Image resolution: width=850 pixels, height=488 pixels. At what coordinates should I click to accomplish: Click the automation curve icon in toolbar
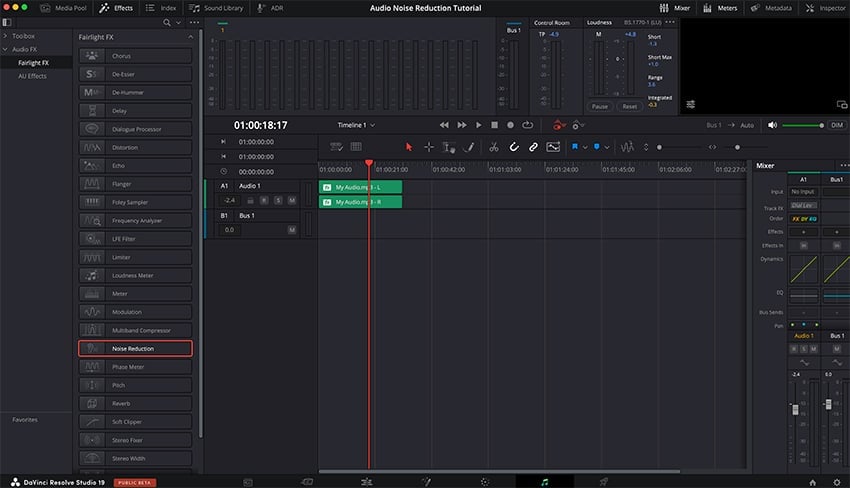click(x=553, y=147)
